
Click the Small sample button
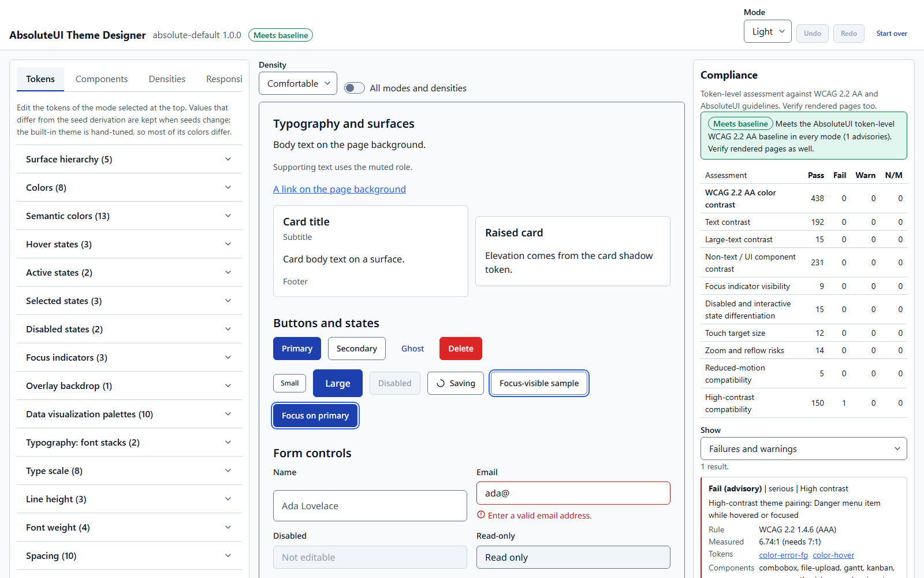[289, 383]
